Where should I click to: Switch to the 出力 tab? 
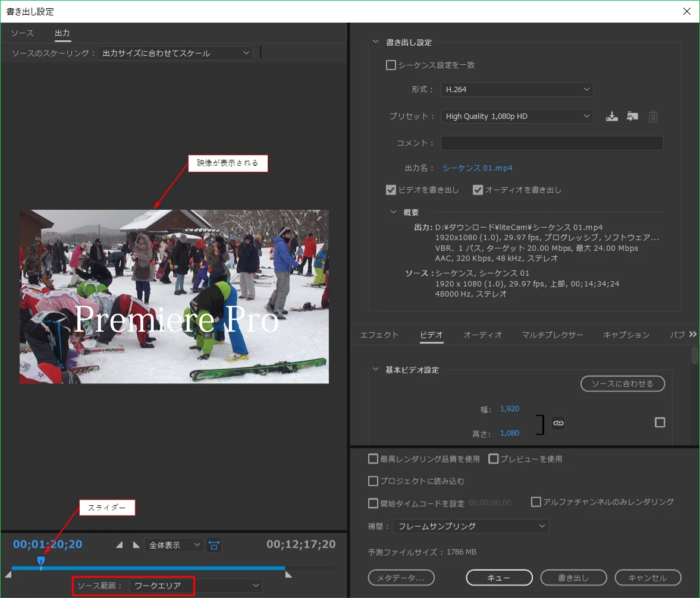(62, 33)
